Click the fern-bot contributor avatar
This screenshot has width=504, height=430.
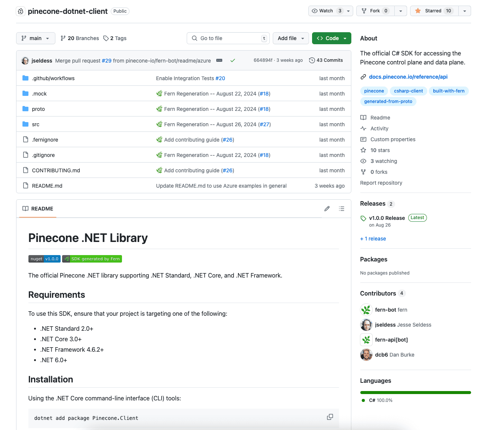click(x=366, y=310)
